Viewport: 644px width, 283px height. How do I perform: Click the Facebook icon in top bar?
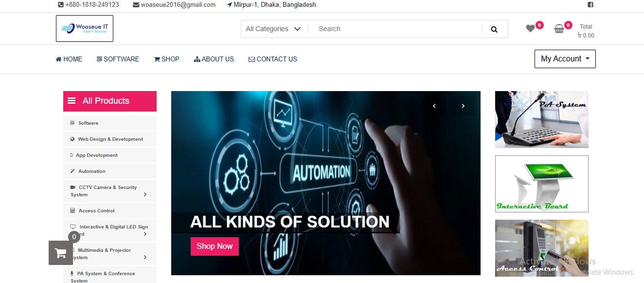pyautogui.click(x=590, y=5)
